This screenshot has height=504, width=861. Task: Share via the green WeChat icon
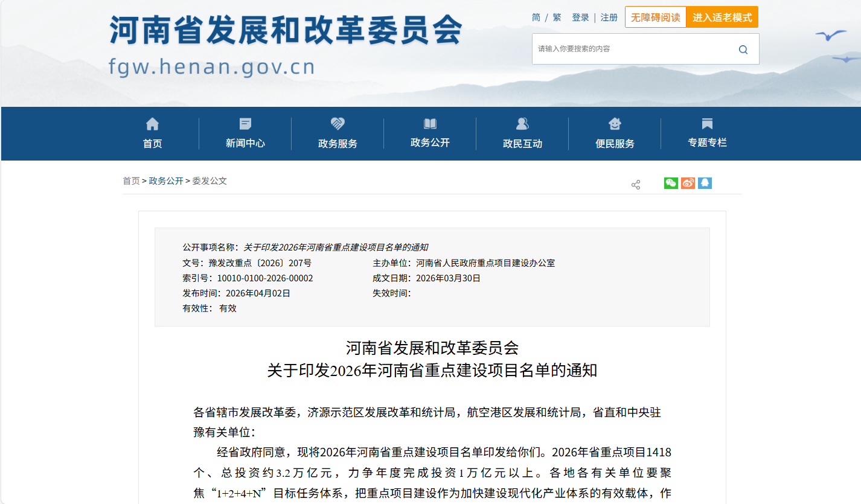[671, 183]
